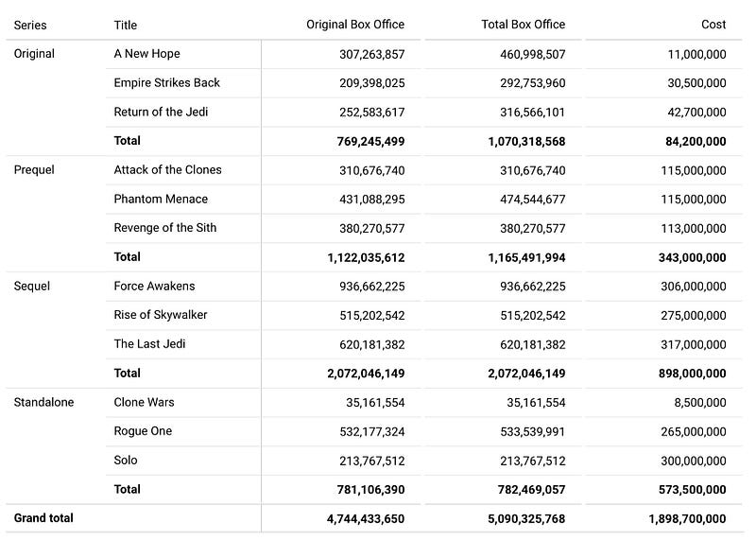Viewport: 756px width, 540px height.
Task: Click the Total Box Office column header
Action: (523, 25)
